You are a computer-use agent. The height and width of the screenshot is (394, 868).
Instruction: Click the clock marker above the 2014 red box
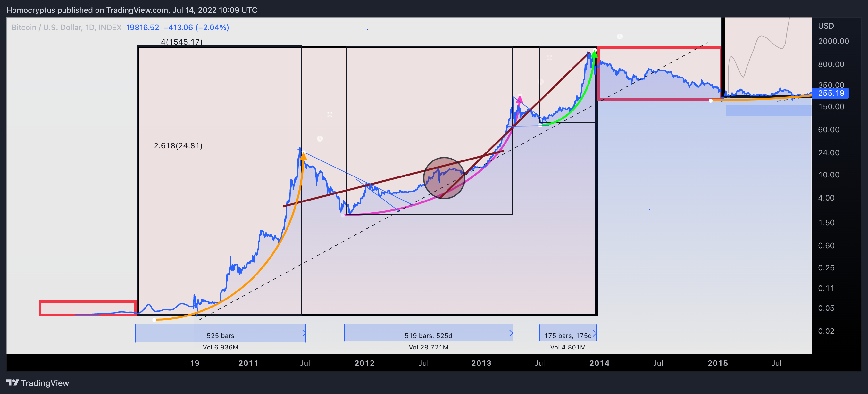click(620, 37)
